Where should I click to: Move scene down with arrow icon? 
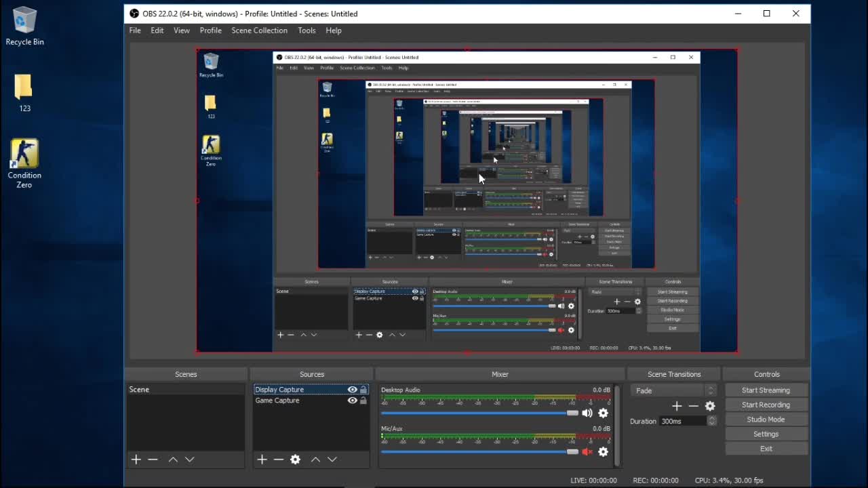(x=190, y=460)
